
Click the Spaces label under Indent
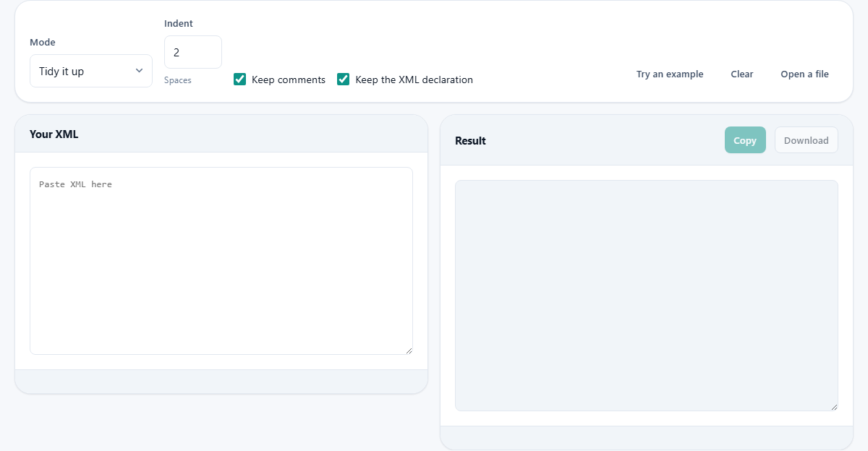click(x=178, y=80)
